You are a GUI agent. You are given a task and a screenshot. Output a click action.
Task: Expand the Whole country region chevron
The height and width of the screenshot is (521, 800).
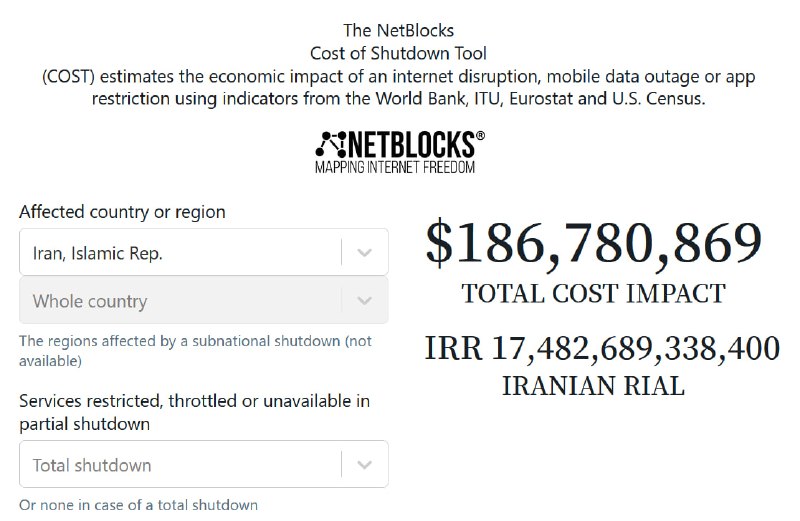[364, 301]
